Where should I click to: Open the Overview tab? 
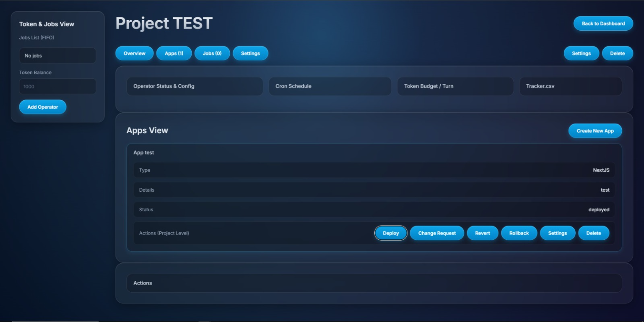click(135, 53)
